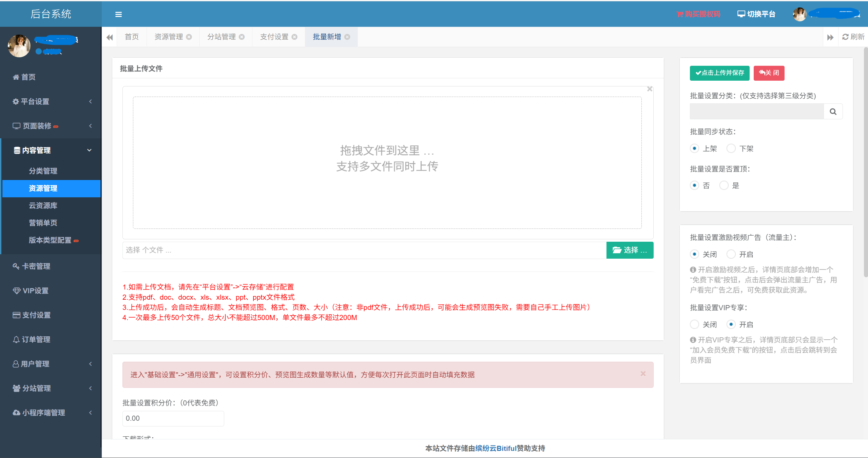This screenshot has height=458, width=868.
Task: Set 是否置顶 to 是
Action: [x=724, y=185]
